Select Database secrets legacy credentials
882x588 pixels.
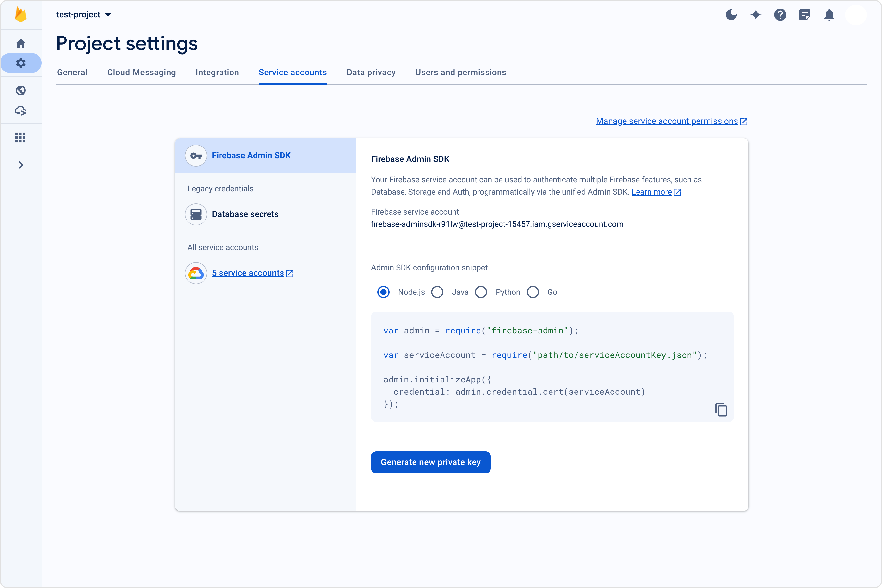[245, 214]
